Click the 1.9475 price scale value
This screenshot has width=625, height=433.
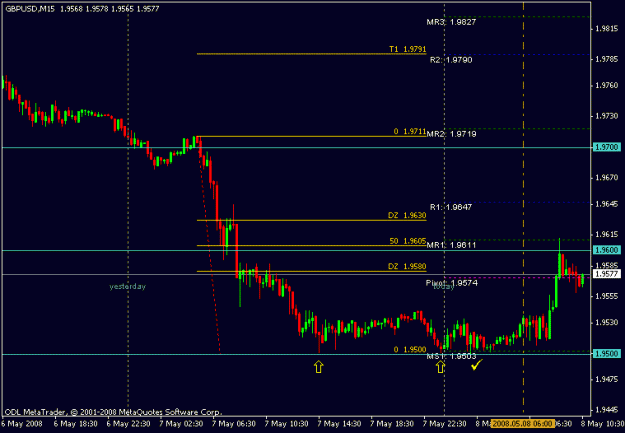pos(607,379)
